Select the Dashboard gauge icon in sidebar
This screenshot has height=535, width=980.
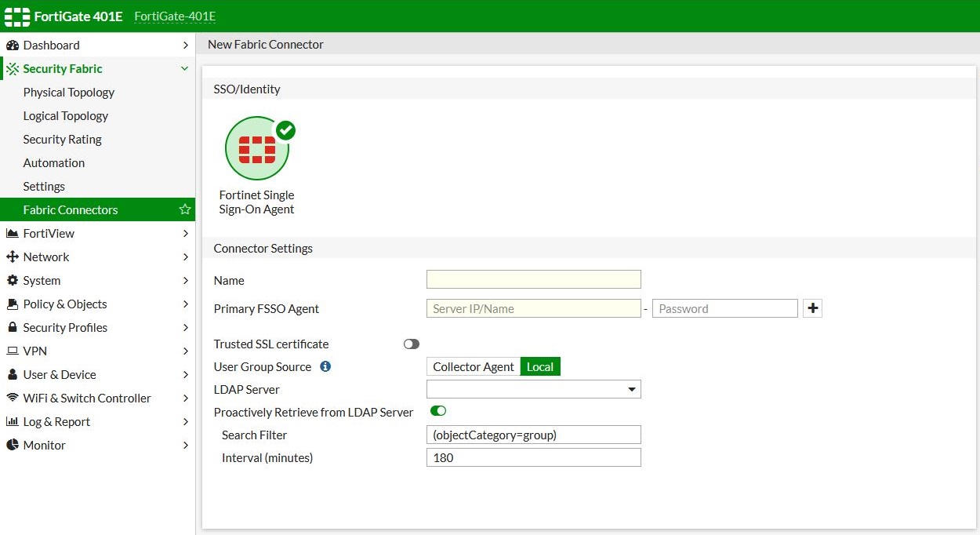point(13,45)
